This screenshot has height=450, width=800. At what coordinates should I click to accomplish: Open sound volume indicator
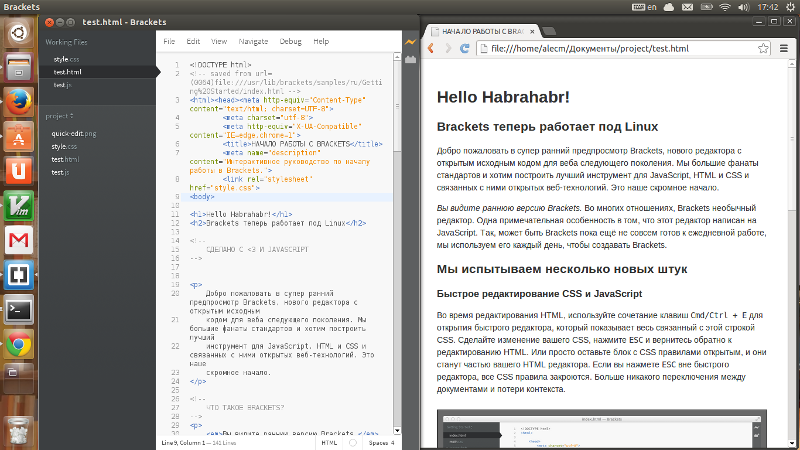743,7
